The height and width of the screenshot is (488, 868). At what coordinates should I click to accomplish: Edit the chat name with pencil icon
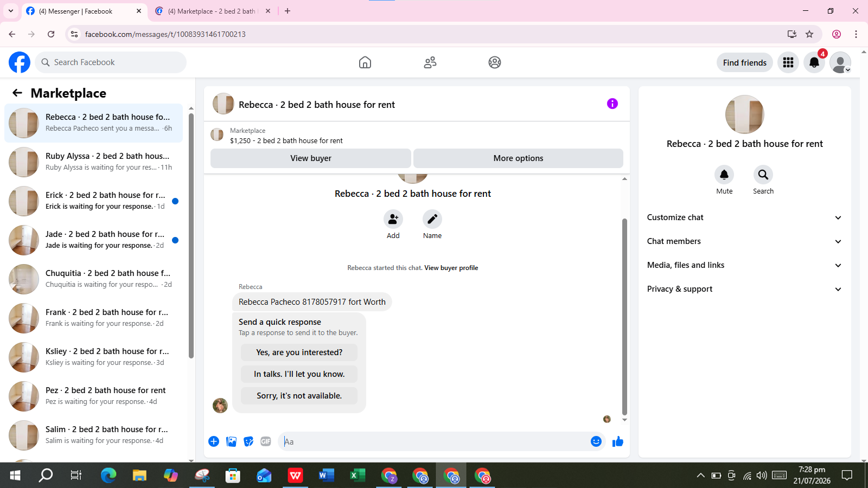click(432, 219)
